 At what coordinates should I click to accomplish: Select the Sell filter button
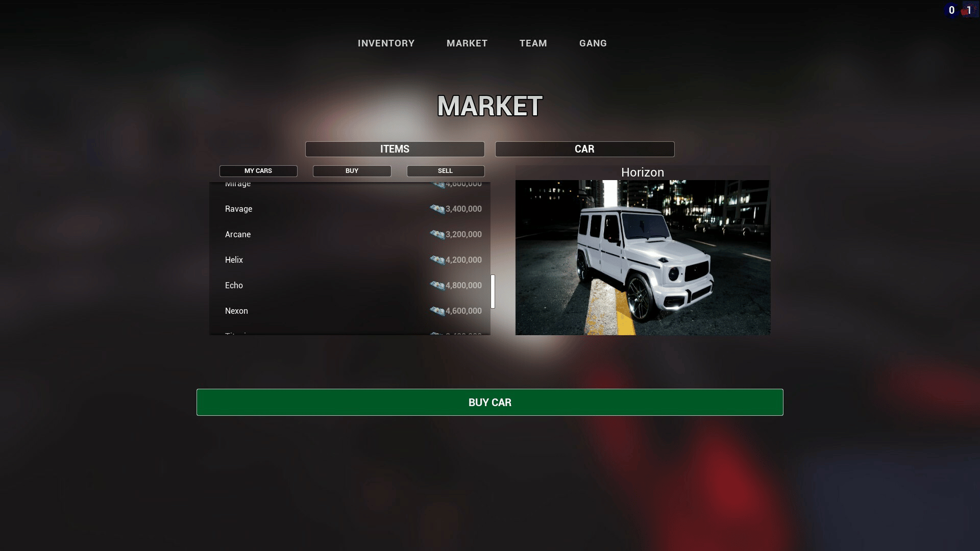pyautogui.click(x=445, y=171)
